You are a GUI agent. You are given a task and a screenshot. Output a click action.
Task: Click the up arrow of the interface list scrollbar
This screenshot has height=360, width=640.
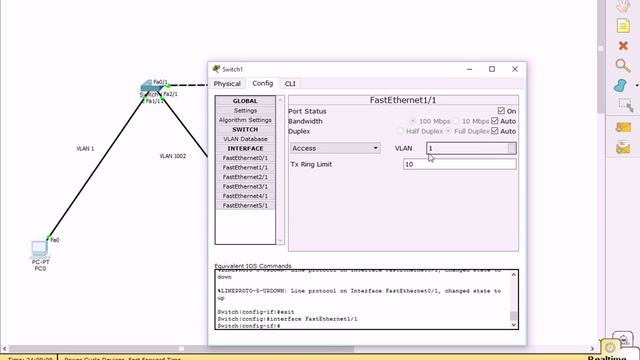click(280, 100)
